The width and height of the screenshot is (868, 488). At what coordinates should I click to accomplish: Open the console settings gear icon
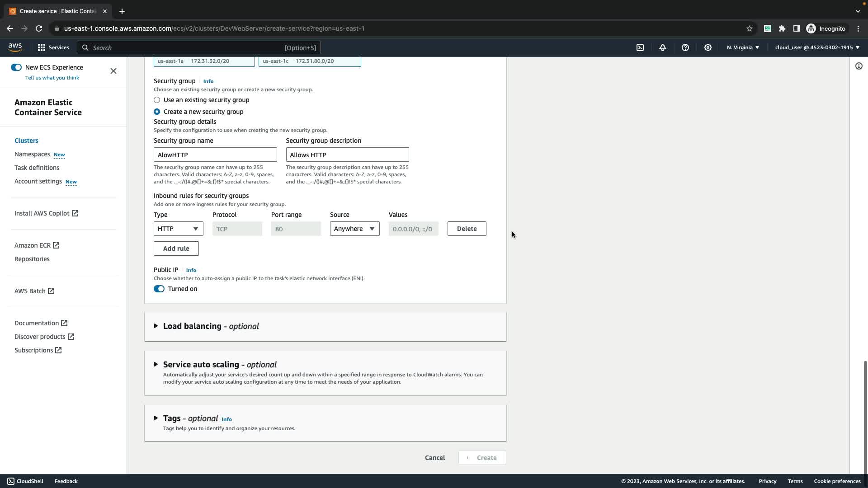point(708,47)
